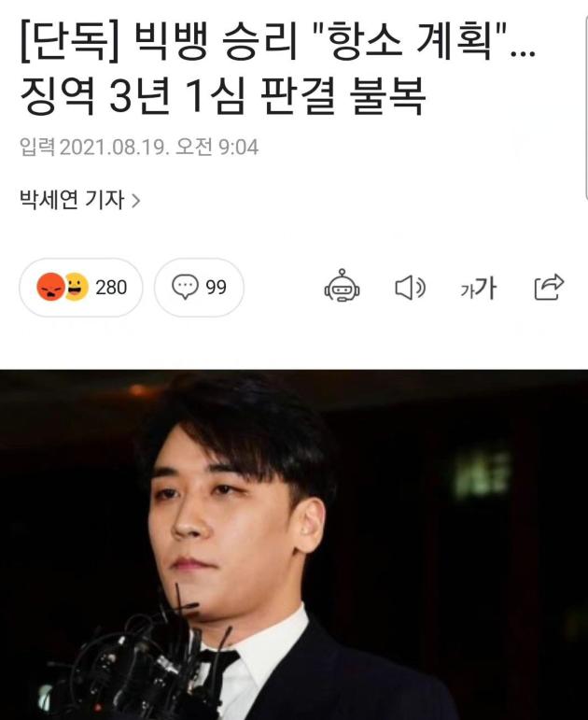588x720 pixels.
Task: Click the microphones in the article photo
Action: click(138, 666)
